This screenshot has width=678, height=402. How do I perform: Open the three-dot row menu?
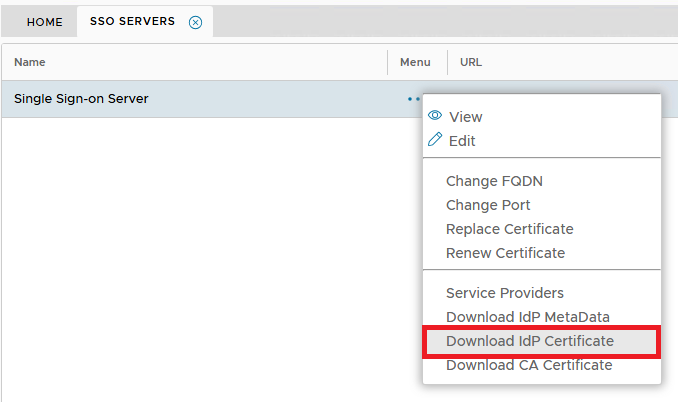tap(413, 99)
